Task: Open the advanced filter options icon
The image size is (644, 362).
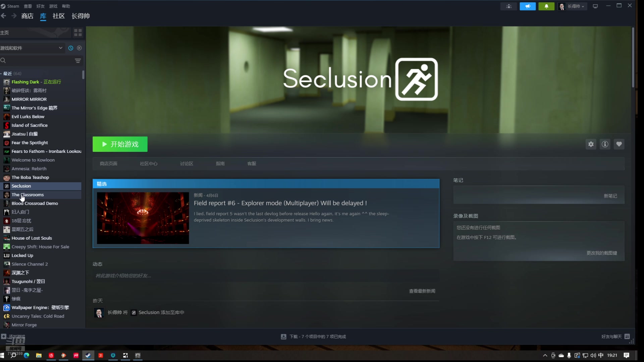Action: coord(78,61)
